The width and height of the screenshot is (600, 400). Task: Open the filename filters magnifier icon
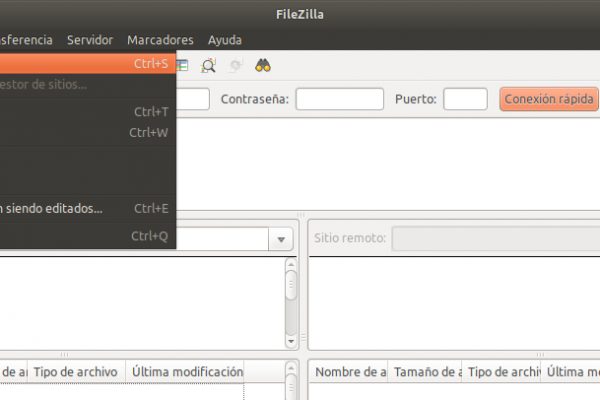pyautogui.click(x=208, y=65)
